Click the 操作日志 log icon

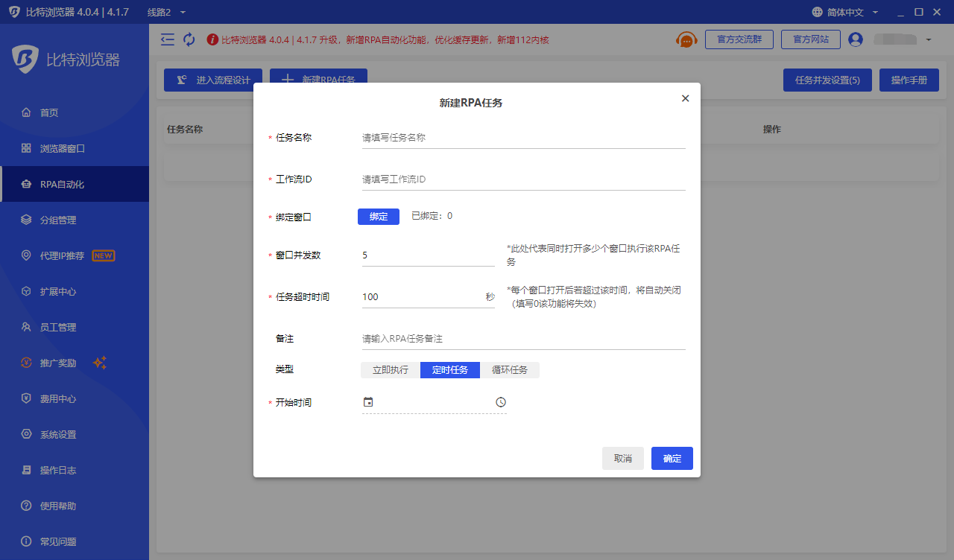click(26, 470)
